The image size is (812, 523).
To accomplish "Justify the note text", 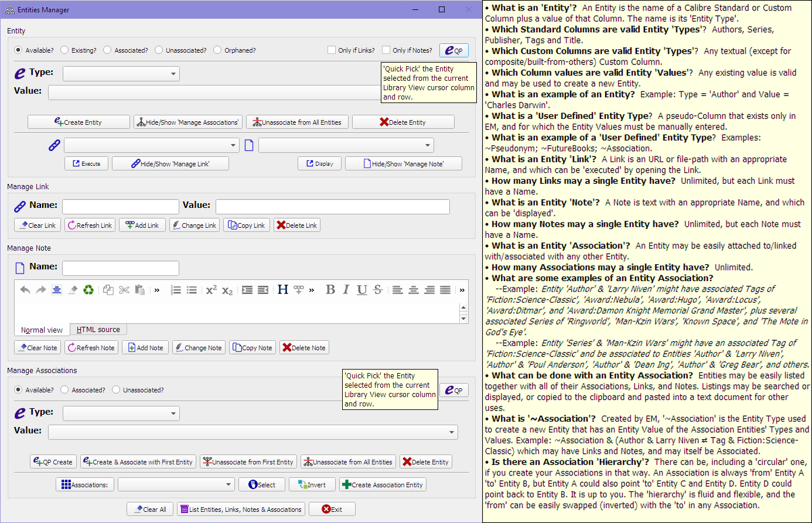I will point(445,290).
